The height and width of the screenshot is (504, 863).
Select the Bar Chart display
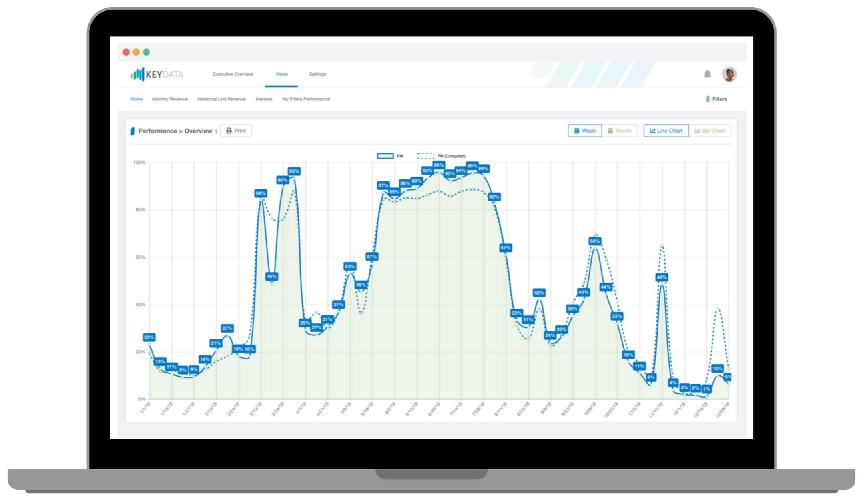(x=710, y=131)
